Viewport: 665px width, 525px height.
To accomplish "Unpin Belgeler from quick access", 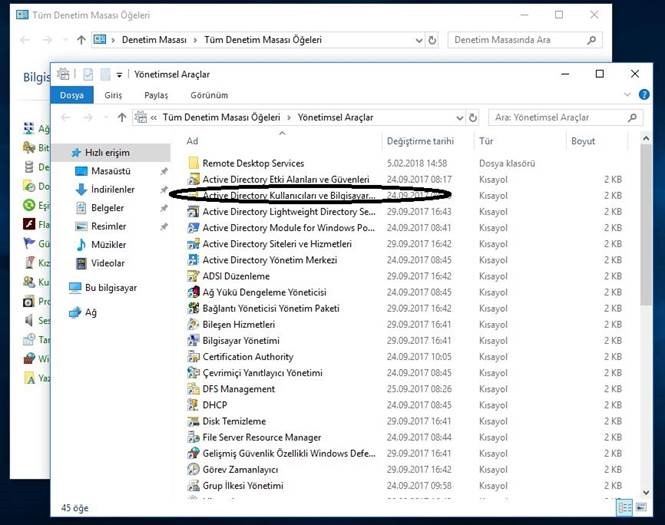I will (x=164, y=208).
